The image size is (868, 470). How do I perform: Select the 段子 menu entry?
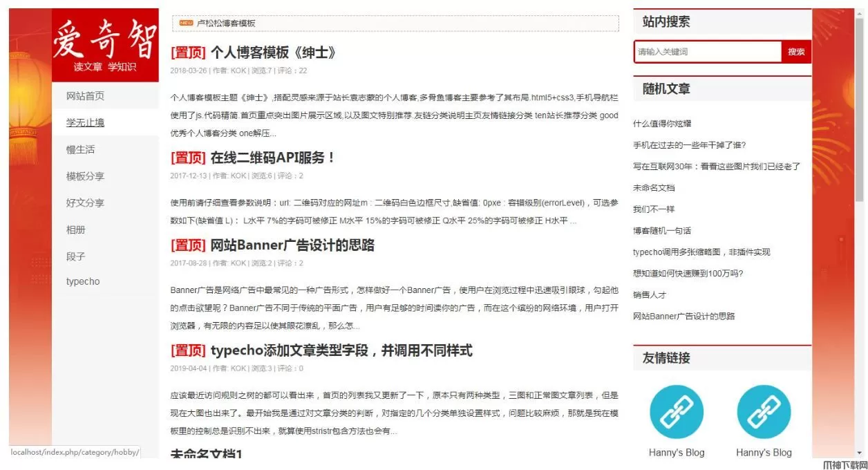point(76,256)
